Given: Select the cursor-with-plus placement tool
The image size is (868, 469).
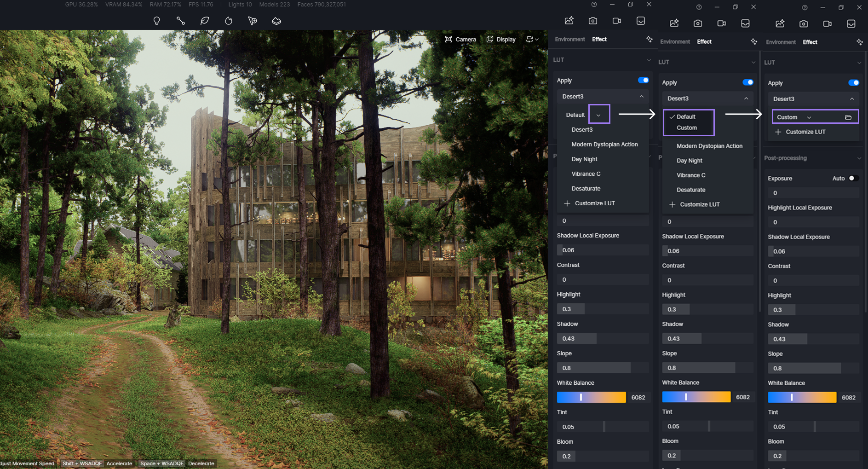Looking at the screenshot, I should point(253,21).
